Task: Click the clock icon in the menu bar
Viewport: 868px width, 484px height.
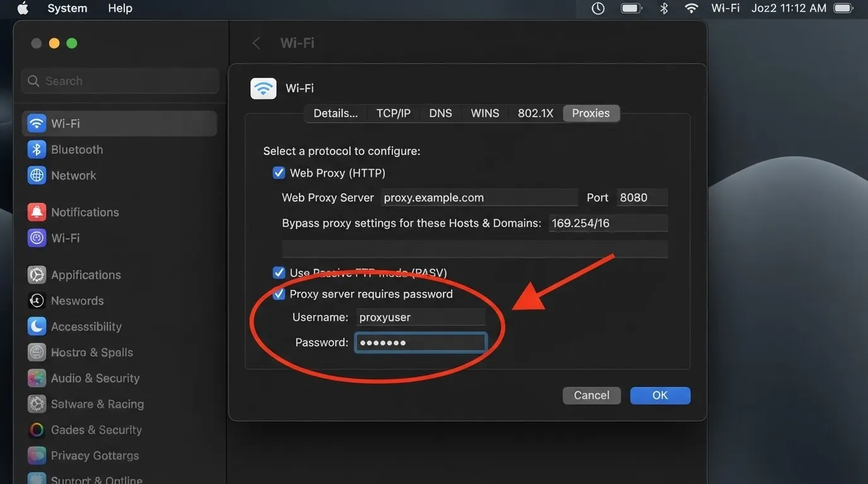Action: click(598, 8)
